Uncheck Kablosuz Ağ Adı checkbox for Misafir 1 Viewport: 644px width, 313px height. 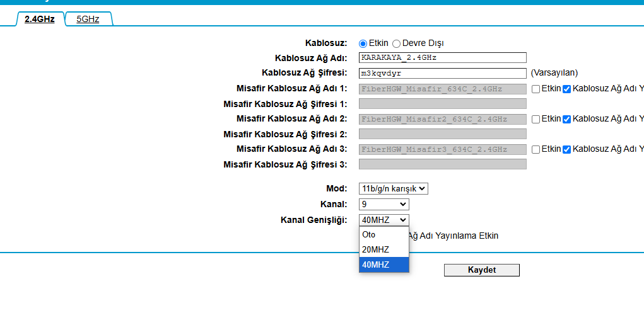(567, 89)
